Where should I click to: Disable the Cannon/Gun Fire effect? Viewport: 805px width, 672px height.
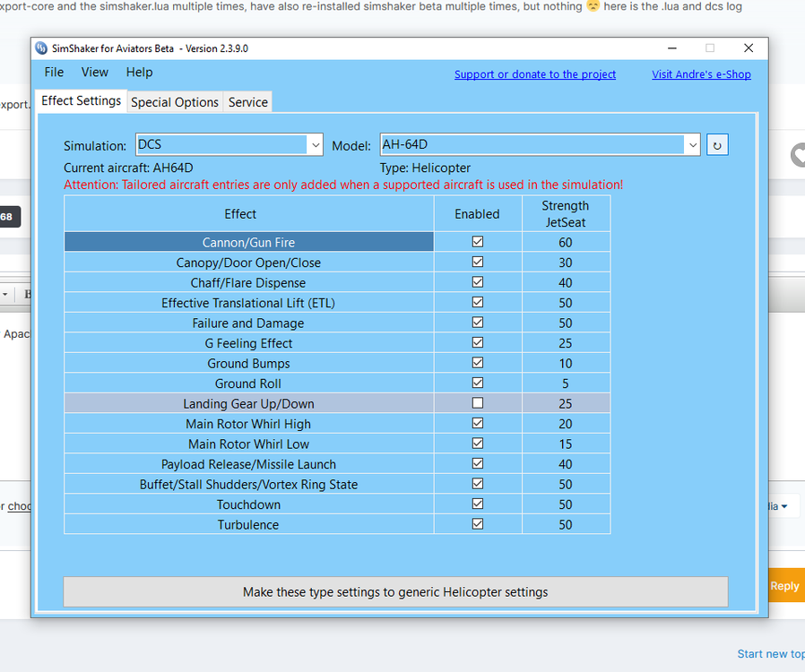(x=477, y=241)
